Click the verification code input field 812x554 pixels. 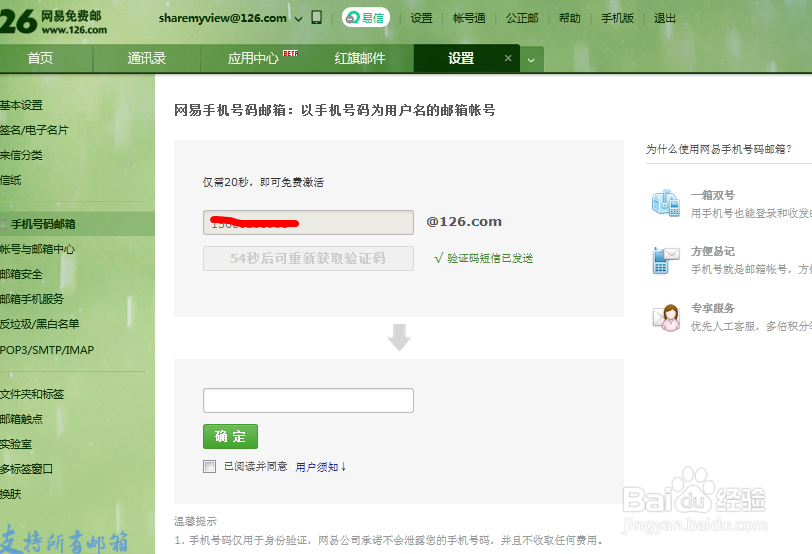pos(308,400)
